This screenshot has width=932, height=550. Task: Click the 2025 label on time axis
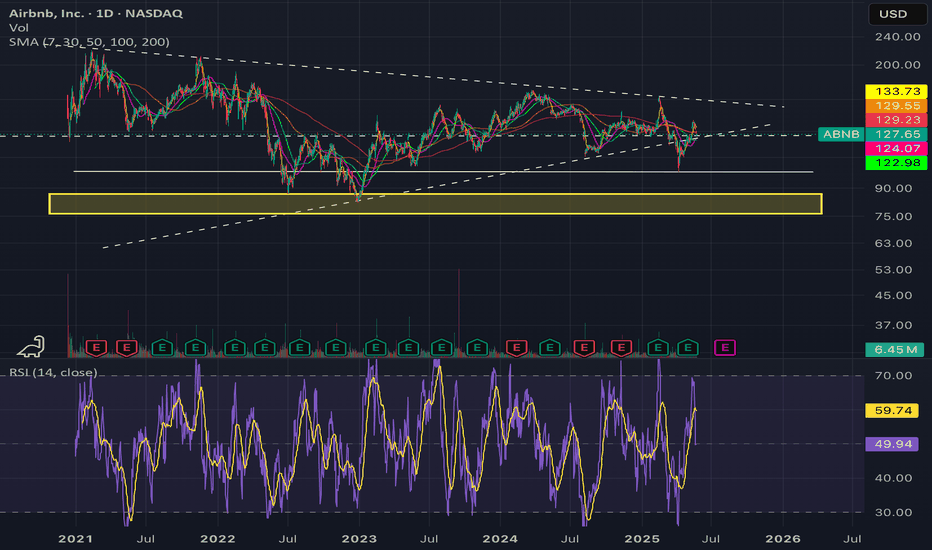click(642, 539)
